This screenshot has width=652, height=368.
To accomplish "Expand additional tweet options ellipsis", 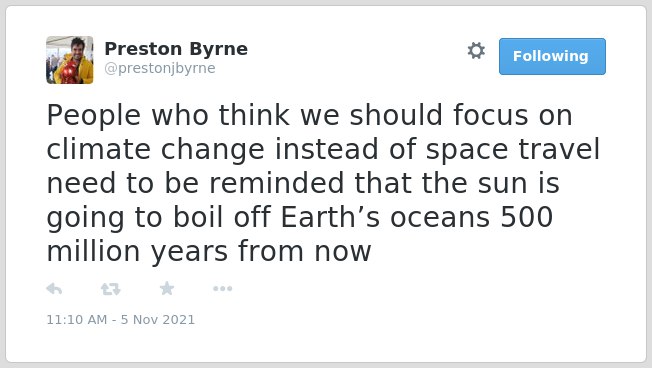I will coord(222,289).
